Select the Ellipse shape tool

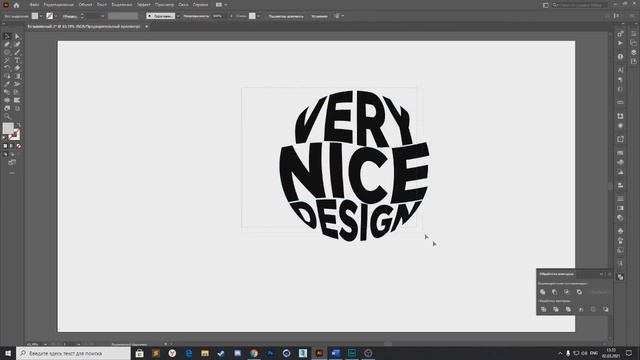7,52
